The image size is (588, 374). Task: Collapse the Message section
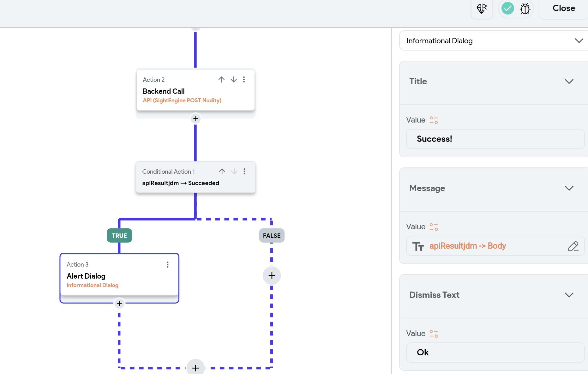click(x=569, y=188)
